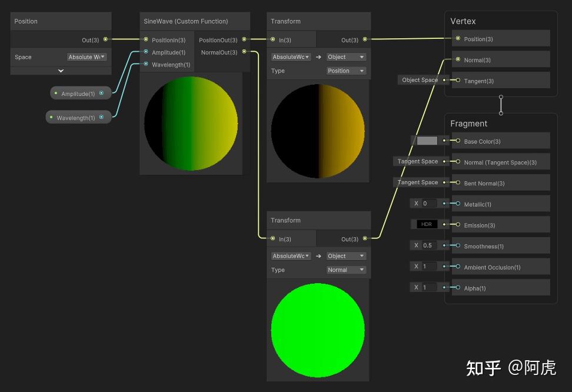Select the Fragment block title
Image resolution: width=572 pixels, height=392 pixels.
(x=469, y=124)
